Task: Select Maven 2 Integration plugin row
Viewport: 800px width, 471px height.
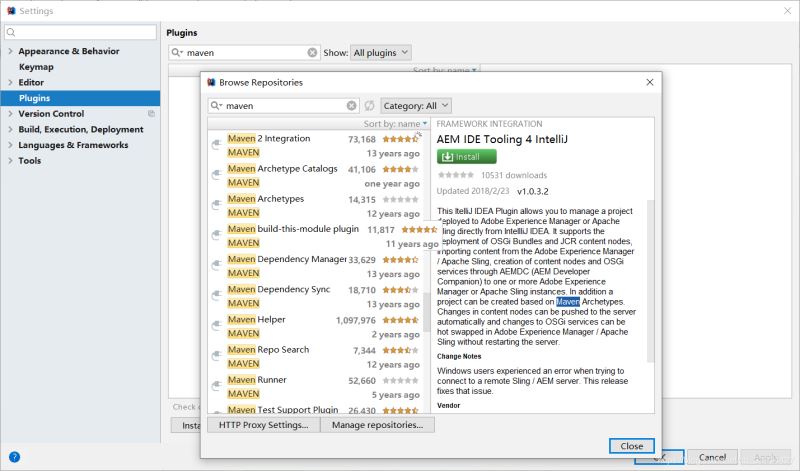Action: coord(316,145)
